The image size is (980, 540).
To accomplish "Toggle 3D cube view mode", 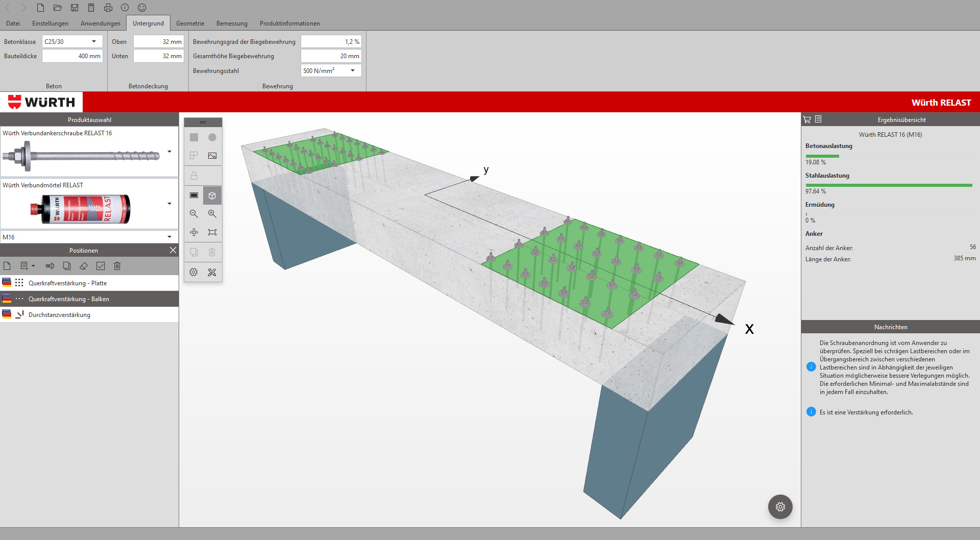I will tap(212, 195).
